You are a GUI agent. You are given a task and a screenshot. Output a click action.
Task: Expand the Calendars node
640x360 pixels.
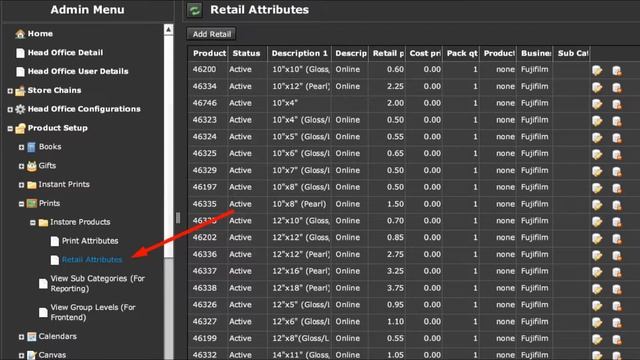point(21,337)
